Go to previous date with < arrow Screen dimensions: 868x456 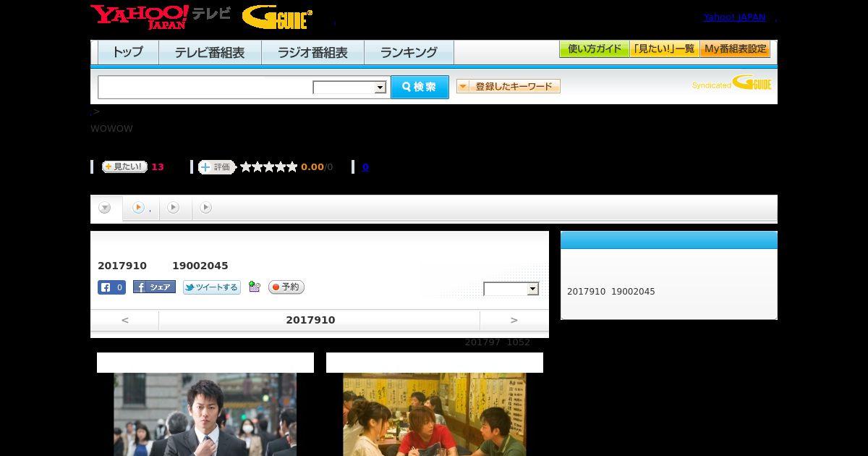click(125, 320)
